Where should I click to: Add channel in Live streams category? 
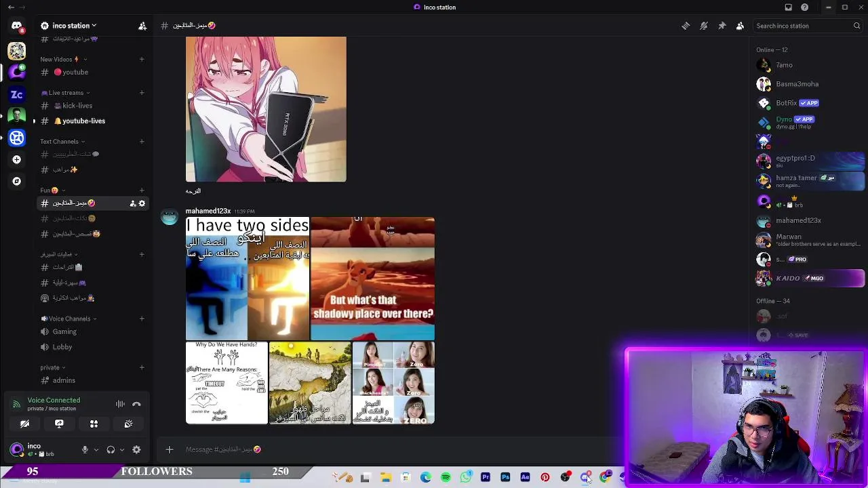(x=142, y=93)
